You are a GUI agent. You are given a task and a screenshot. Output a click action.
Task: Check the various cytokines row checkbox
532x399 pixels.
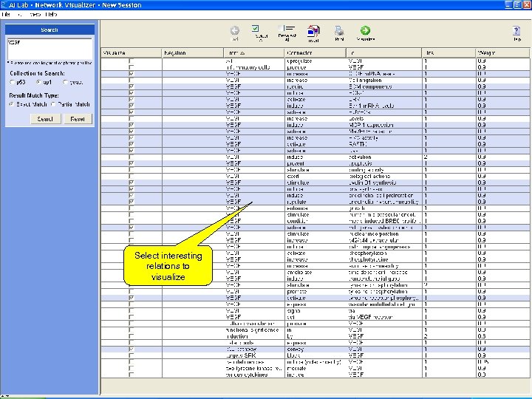tap(132, 375)
